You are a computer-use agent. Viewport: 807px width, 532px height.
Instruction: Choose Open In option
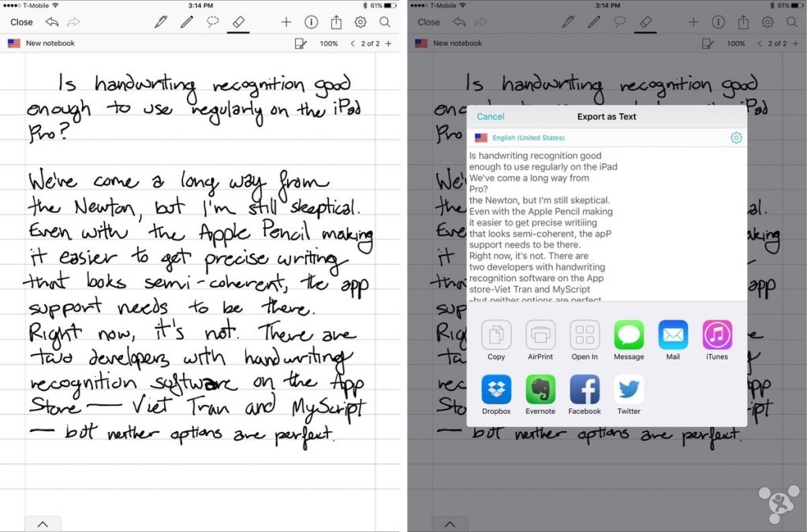tap(585, 340)
